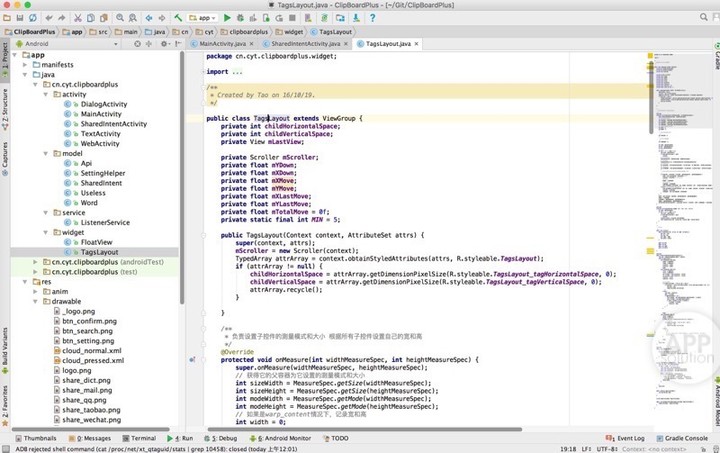Select cloud_pressed.xml file
This screenshot has width=720, height=453.
pos(93,360)
